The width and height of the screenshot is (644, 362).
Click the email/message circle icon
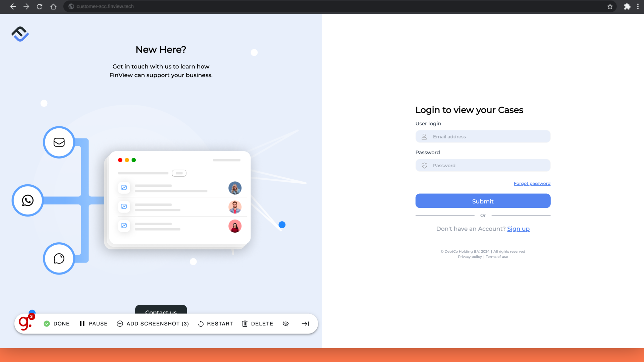[59, 142]
